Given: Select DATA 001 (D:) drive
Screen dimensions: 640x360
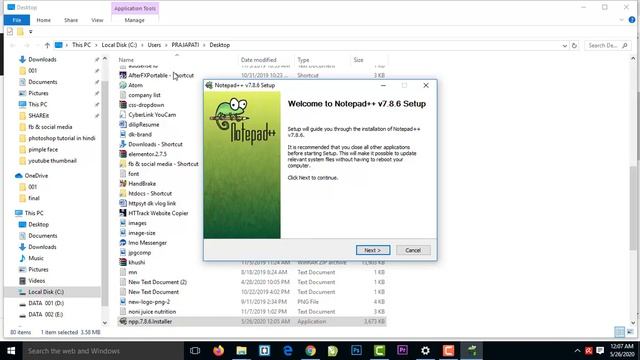Looking at the screenshot, I should coord(46,303).
